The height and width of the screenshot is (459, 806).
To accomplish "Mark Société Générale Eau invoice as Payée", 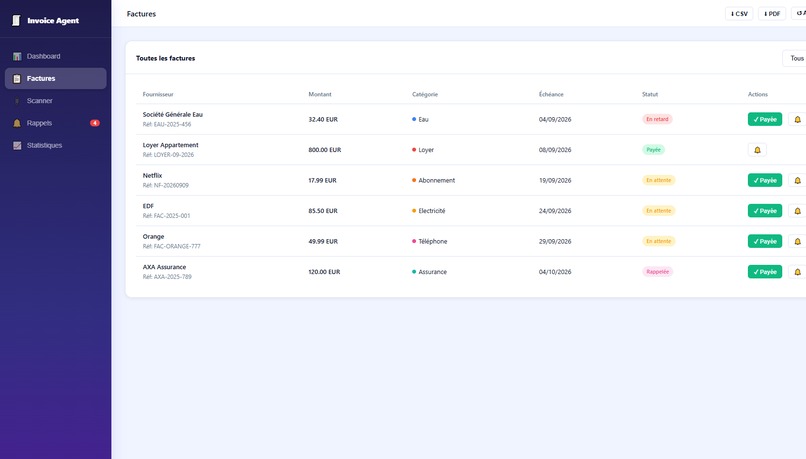I will 765,119.
